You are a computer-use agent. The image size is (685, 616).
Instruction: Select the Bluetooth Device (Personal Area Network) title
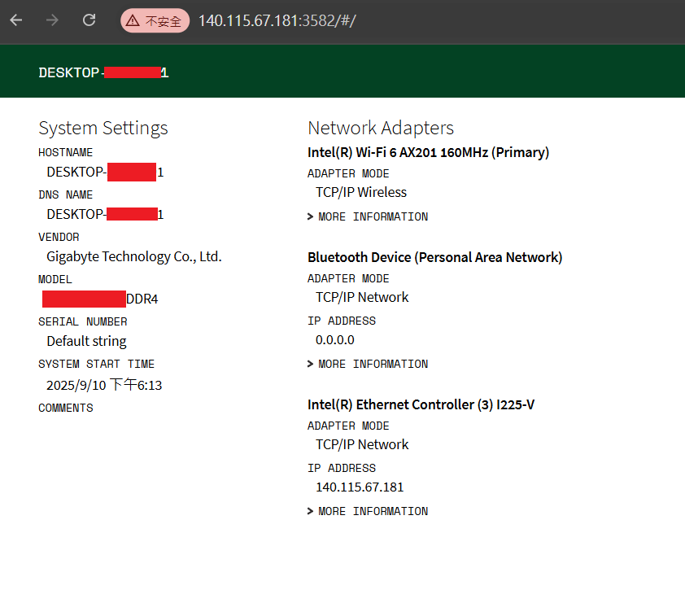click(434, 257)
